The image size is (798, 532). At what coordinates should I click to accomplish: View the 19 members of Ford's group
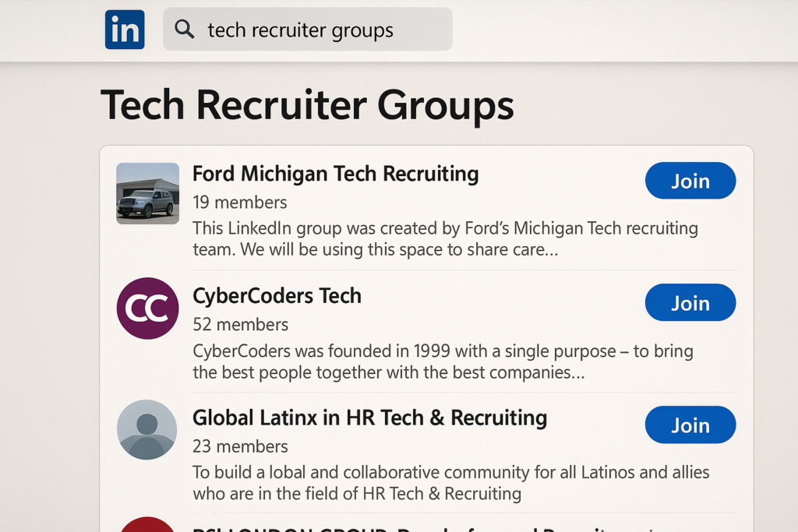click(x=239, y=202)
